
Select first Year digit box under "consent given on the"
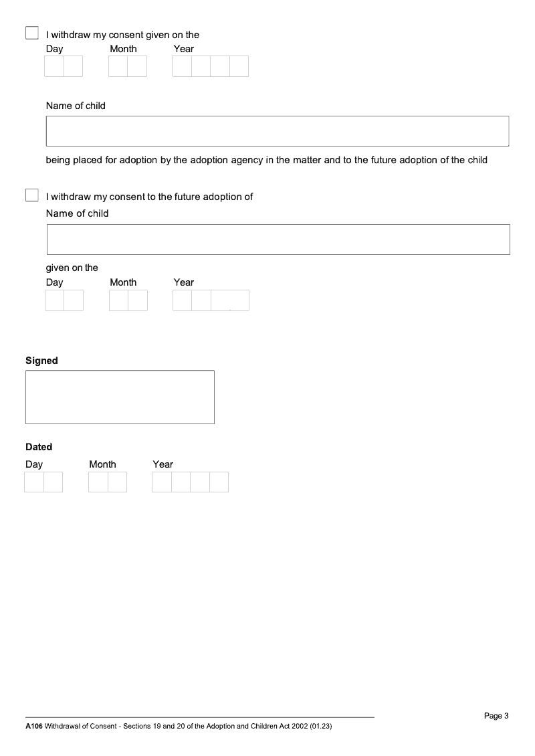coord(182,66)
